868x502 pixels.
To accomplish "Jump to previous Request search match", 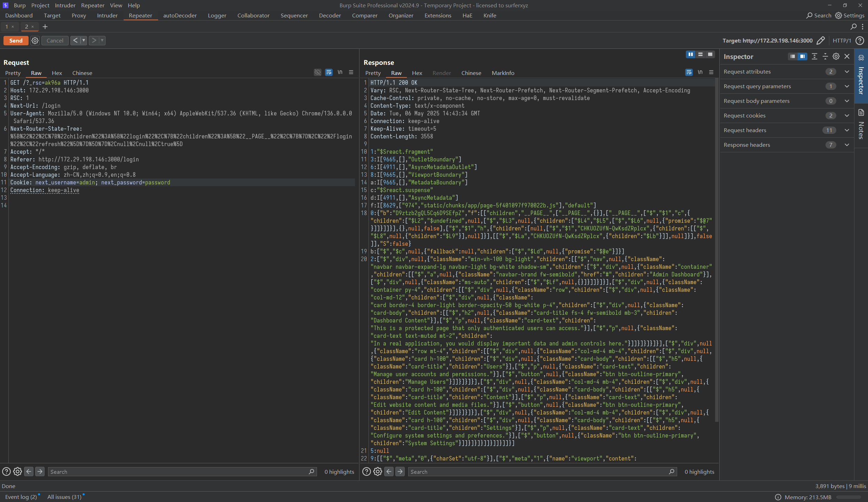I will [x=29, y=472].
